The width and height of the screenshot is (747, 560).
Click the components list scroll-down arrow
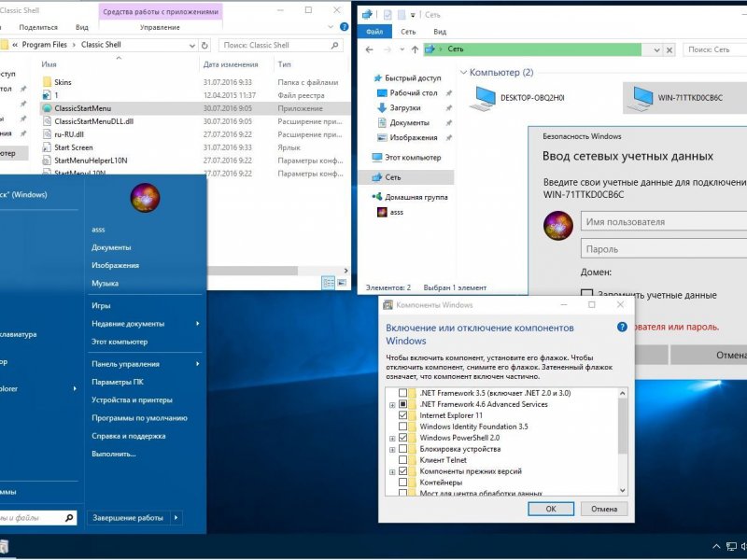(x=622, y=491)
